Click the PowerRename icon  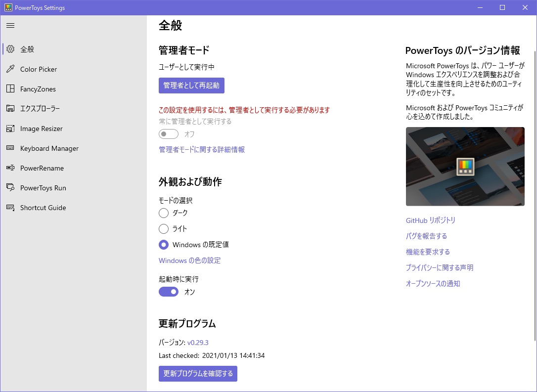tap(10, 168)
